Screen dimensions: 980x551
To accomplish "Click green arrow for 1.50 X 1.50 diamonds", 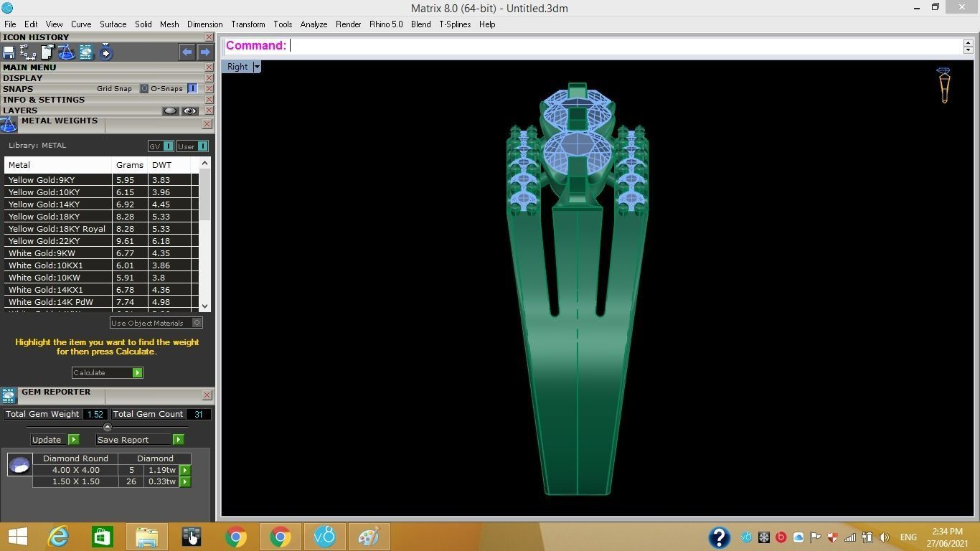I will click(x=184, y=482).
